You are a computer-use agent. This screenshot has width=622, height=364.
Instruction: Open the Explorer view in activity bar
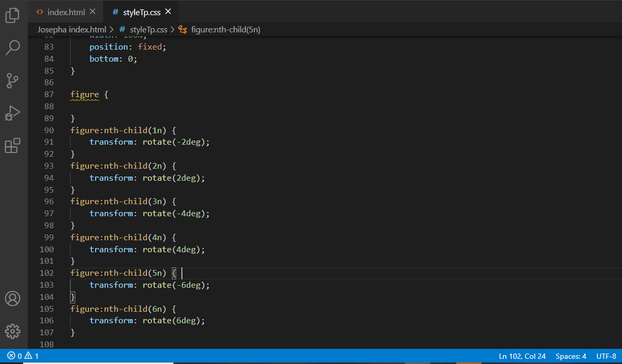click(x=13, y=16)
